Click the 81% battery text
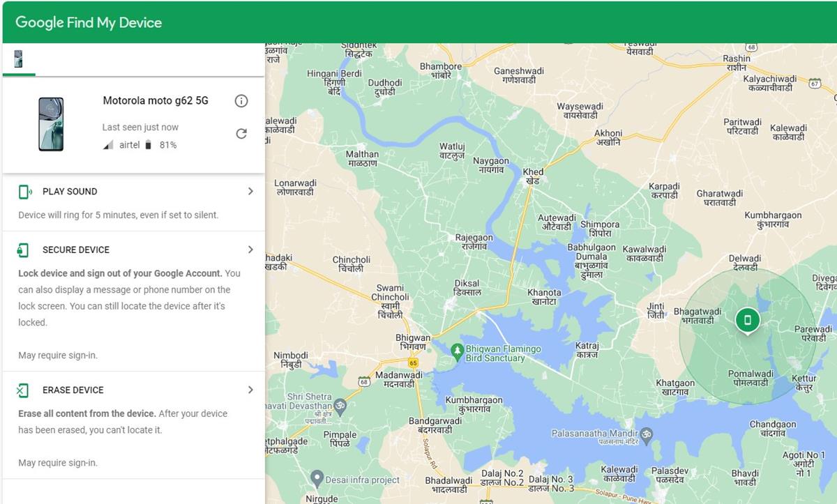The image size is (837, 504). click(168, 145)
